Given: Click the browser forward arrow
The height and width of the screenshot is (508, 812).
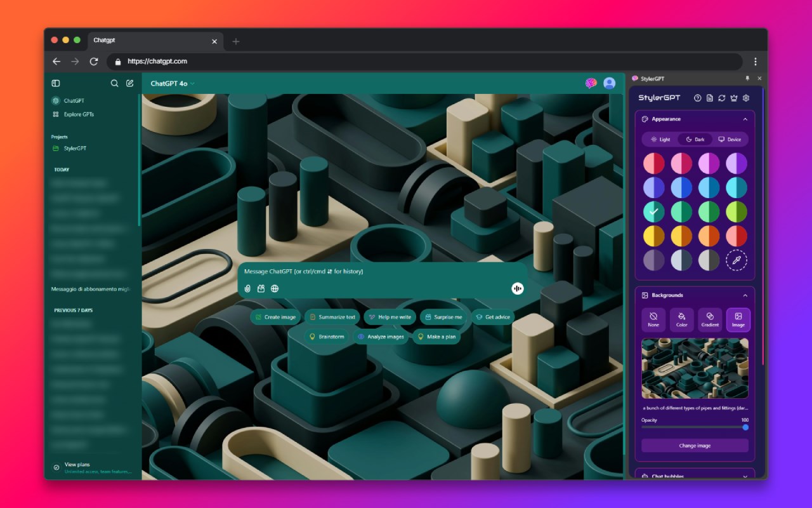Looking at the screenshot, I should pyautogui.click(x=75, y=62).
